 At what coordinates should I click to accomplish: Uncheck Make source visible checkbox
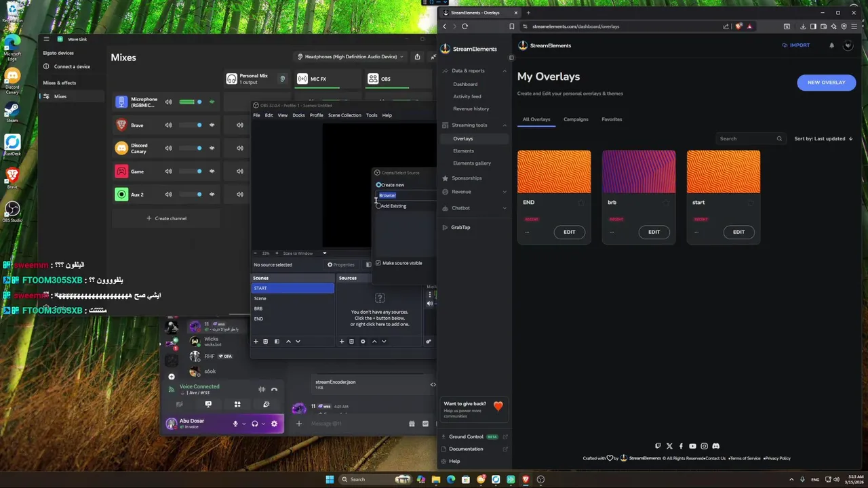coord(378,263)
